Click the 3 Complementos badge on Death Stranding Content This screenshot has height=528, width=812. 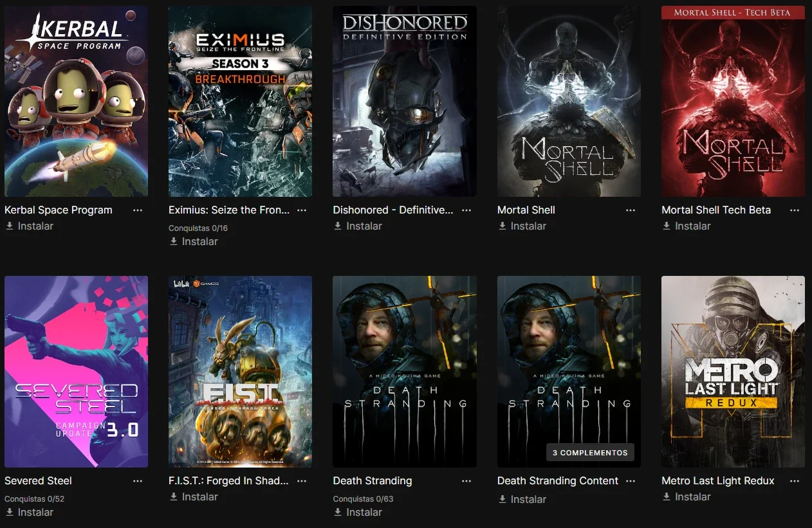pyautogui.click(x=590, y=453)
